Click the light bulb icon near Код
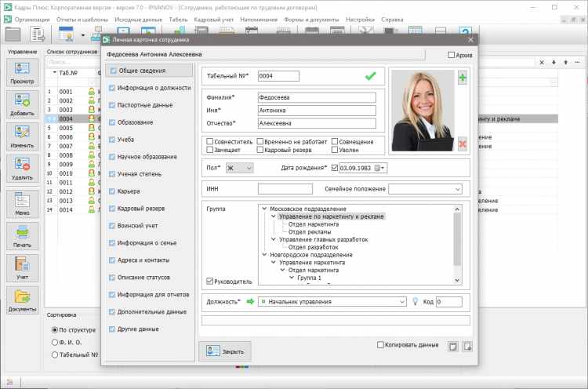588x389 pixels. [x=415, y=301]
